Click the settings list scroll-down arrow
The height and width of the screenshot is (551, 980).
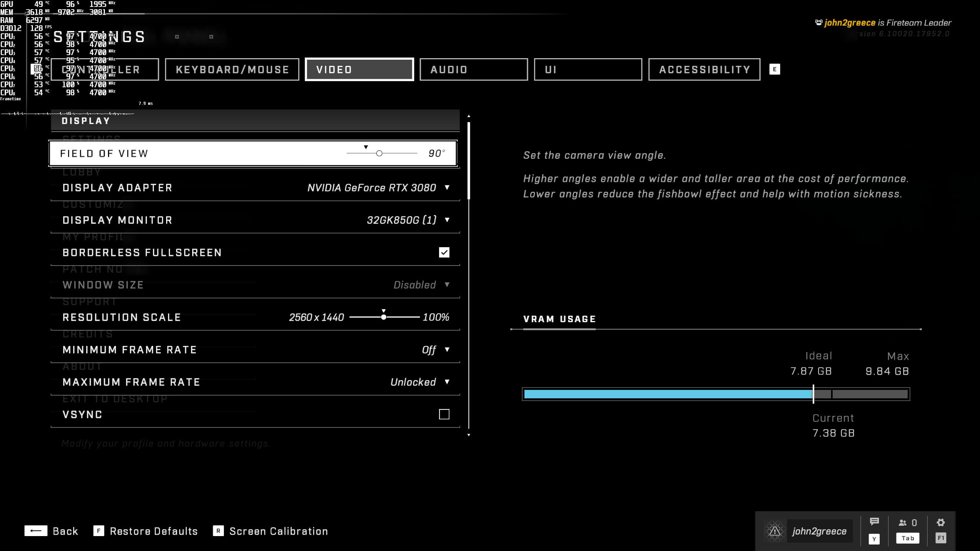(469, 435)
